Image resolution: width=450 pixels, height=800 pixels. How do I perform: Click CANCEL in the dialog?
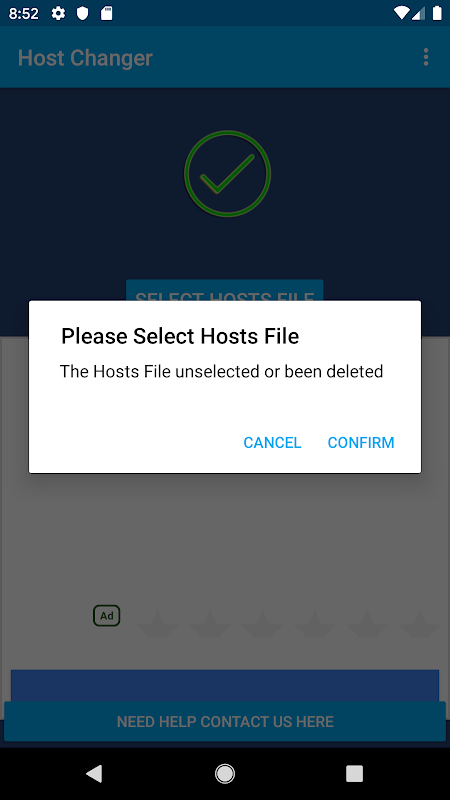coord(272,442)
